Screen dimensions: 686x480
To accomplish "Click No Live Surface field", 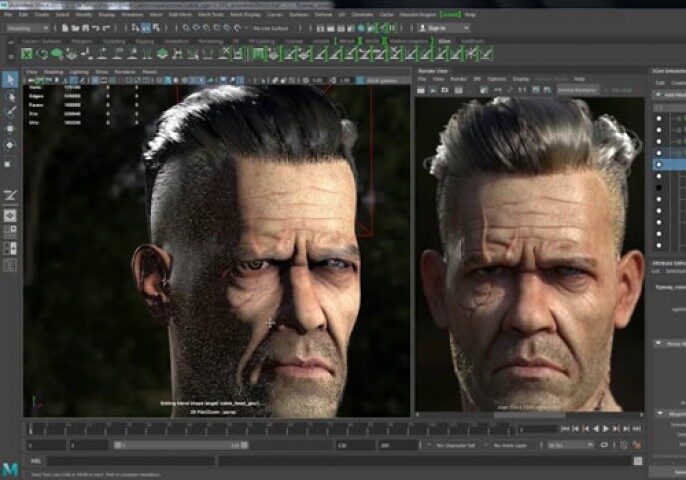I will tap(271, 28).
